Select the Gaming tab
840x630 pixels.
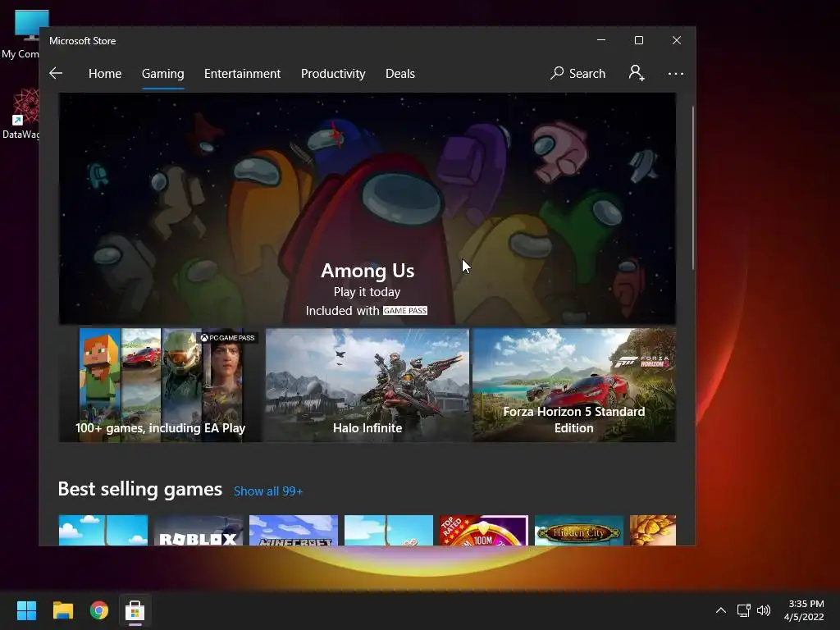tap(163, 73)
